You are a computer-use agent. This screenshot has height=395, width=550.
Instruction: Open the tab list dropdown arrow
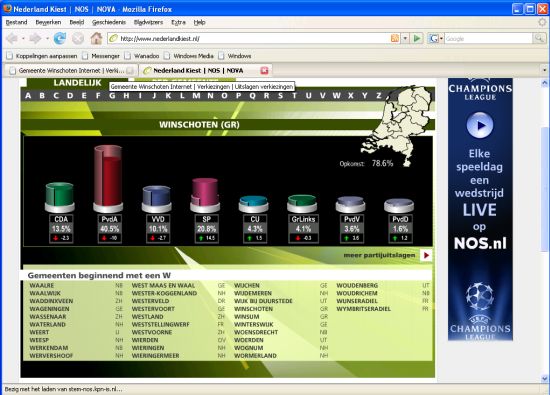[544, 70]
